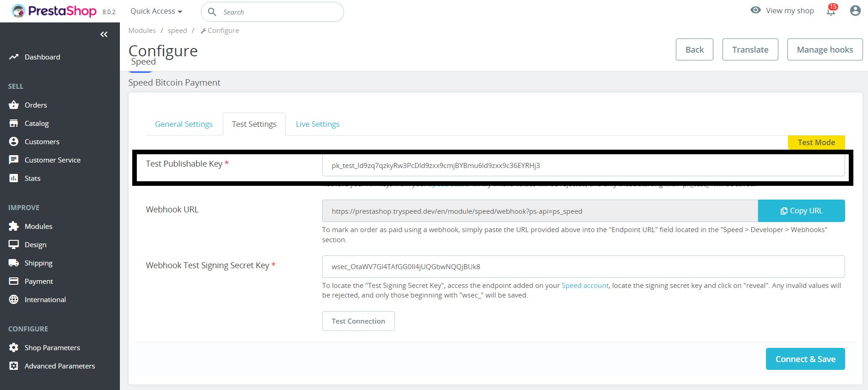Click the Stats chart icon
The image size is (868, 390).
pyautogui.click(x=14, y=178)
